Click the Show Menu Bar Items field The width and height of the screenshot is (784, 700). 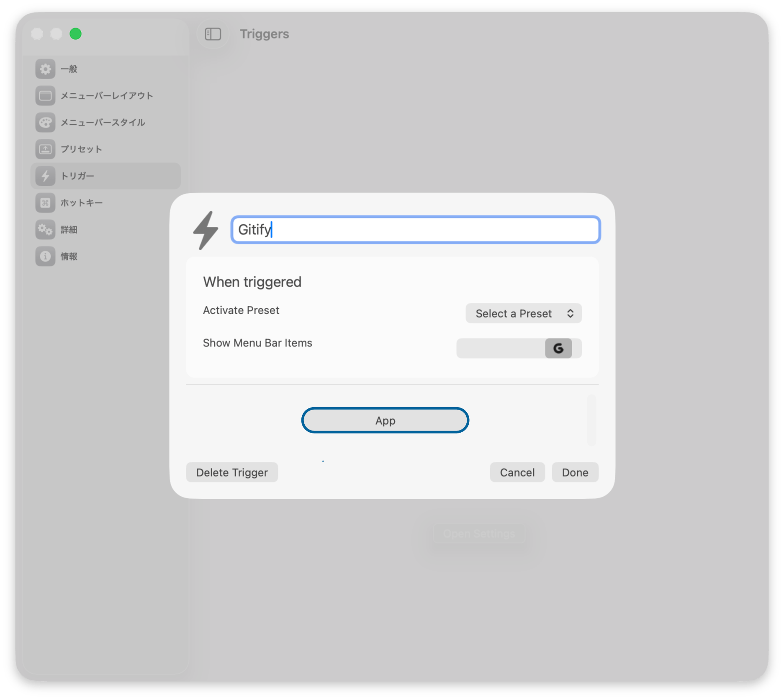[500, 348]
